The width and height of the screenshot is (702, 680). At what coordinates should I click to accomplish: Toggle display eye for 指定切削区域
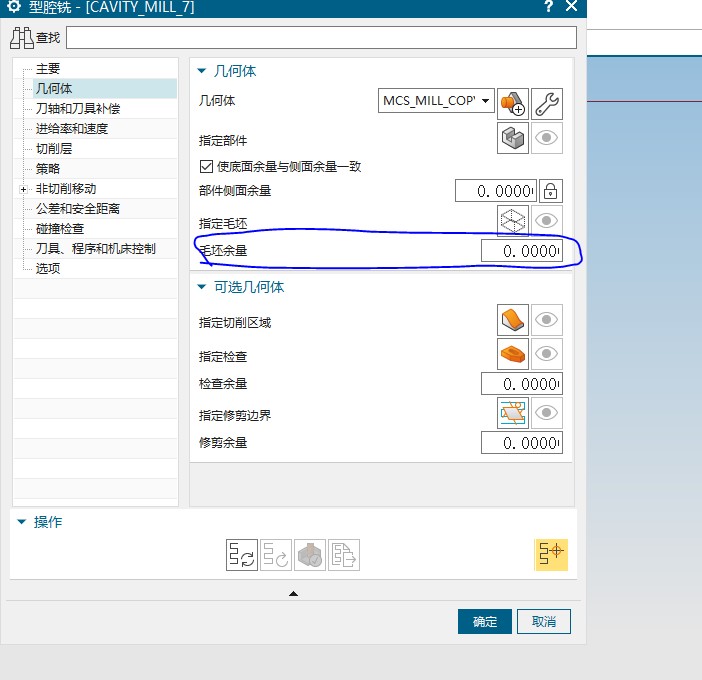click(x=547, y=320)
